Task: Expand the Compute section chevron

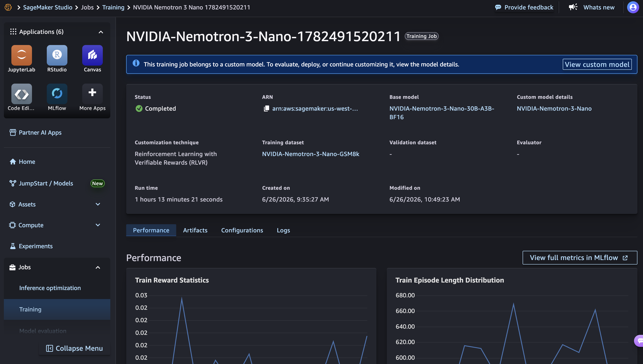Action: click(x=98, y=225)
